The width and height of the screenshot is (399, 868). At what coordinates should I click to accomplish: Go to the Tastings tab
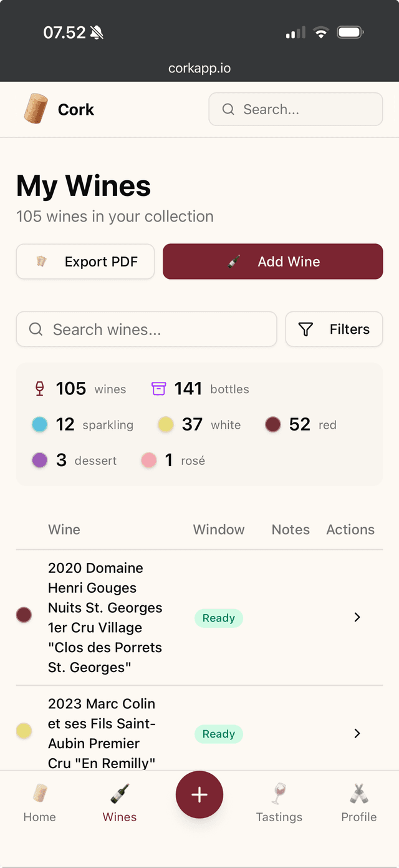pyautogui.click(x=279, y=803)
